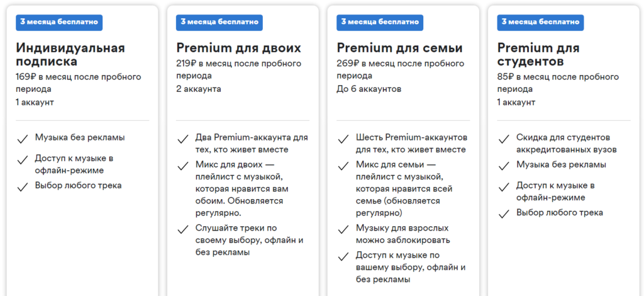Click '3 месяца бесплатно' badge on Premium для двоих
This screenshot has height=296, width=644.
pos(219,22)
